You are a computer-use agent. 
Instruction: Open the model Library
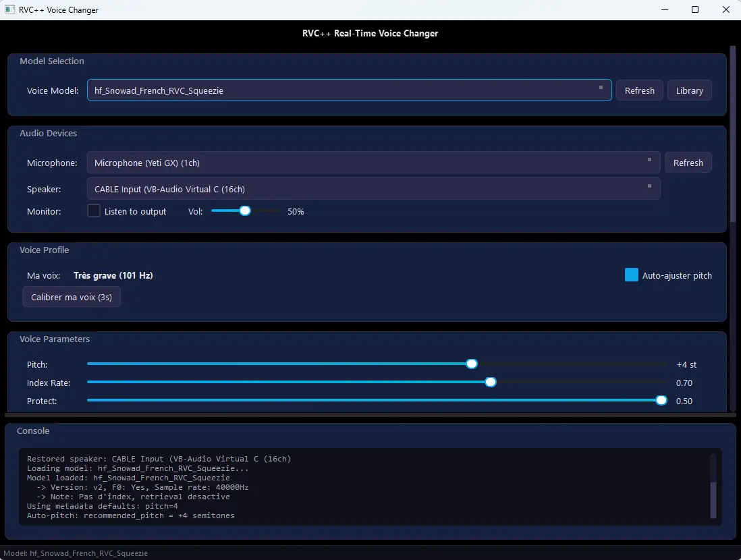689,90
